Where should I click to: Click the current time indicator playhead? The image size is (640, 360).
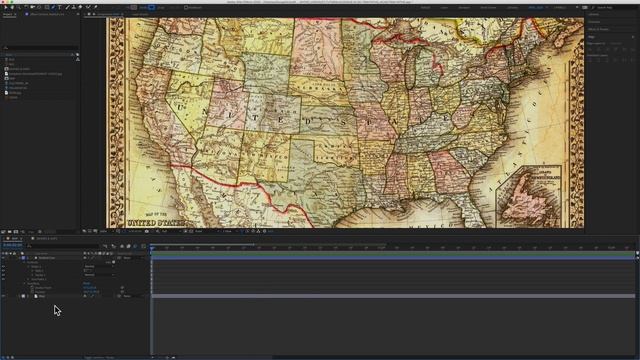[x=152, y=248]
